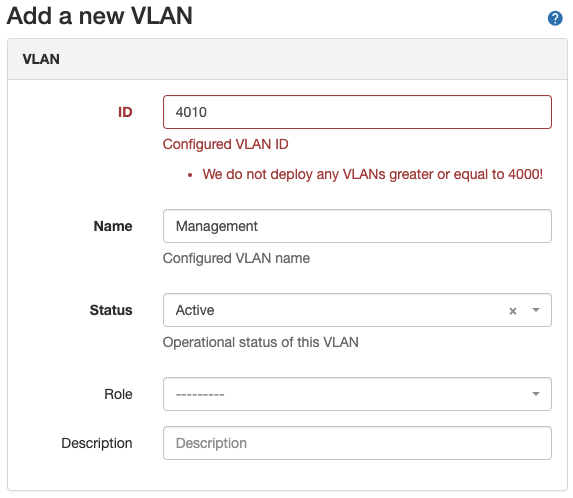Viewport: 573px width, 498px height.
Task: Expand the Status dropdown arrow
Action: (x=536, y=310)
